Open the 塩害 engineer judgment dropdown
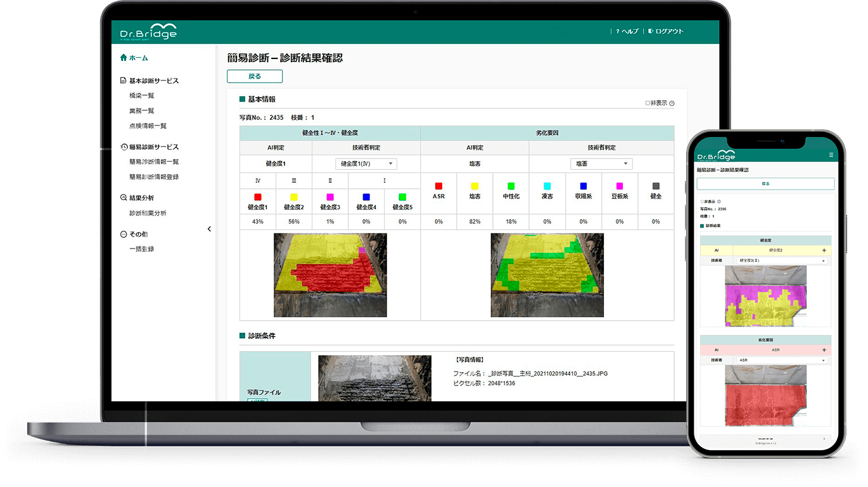The width and height of the screenshot is (868, 487). [601, 164]
